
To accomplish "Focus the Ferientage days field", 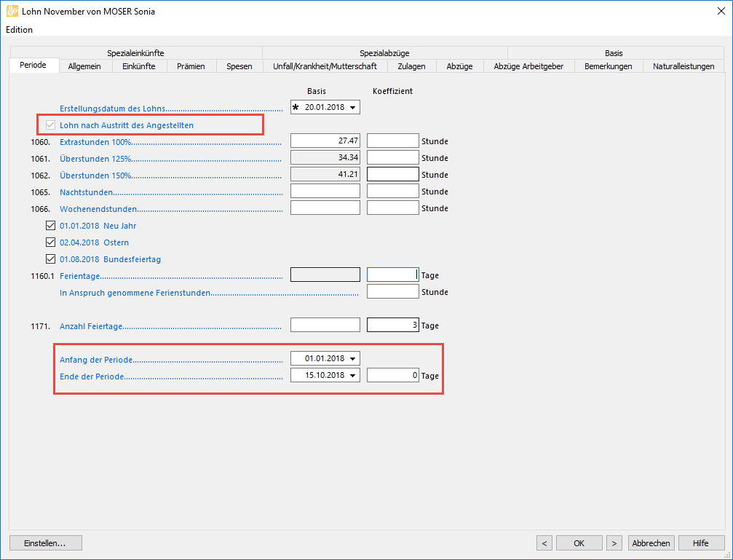I will pos(392,275).
